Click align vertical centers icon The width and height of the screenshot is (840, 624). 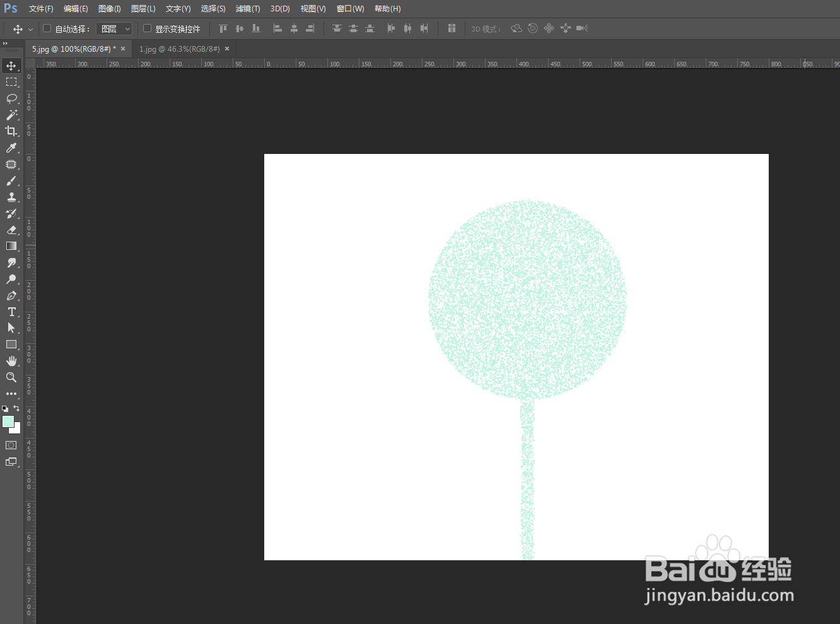tap(239, 28)
